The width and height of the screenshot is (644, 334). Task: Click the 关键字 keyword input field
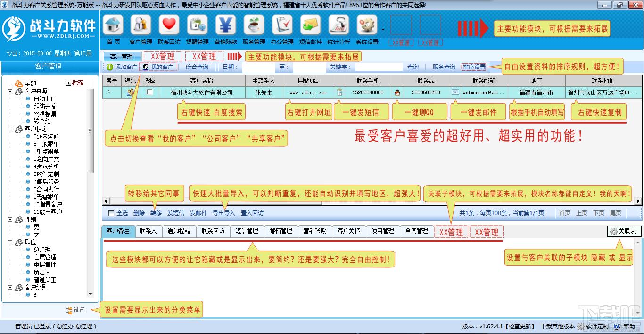(379, 67)
